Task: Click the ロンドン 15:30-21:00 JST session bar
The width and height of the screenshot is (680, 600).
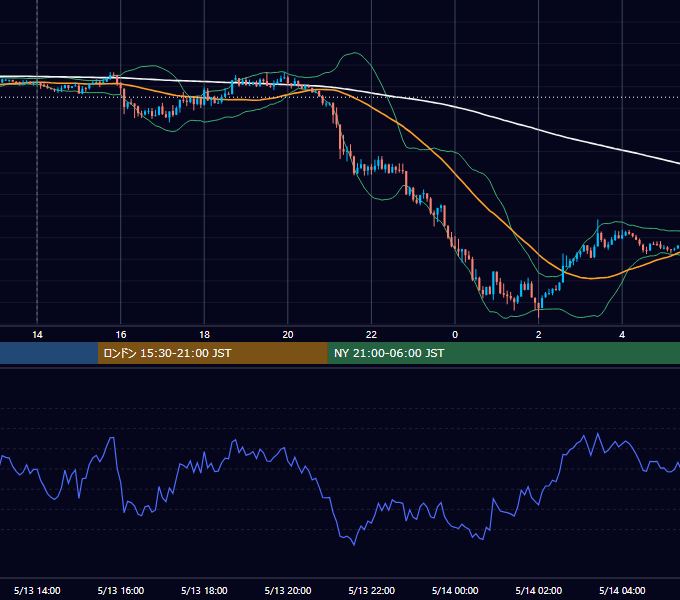Action: 212,353
